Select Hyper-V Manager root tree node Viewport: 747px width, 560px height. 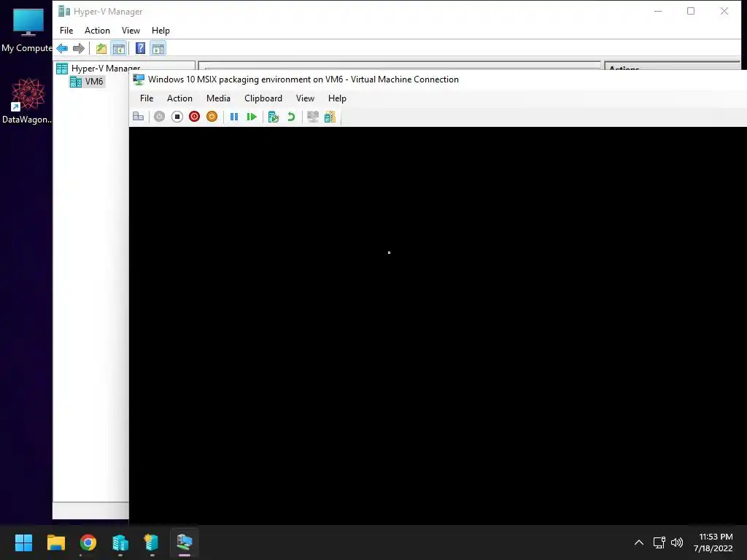(x=98, y=69)
